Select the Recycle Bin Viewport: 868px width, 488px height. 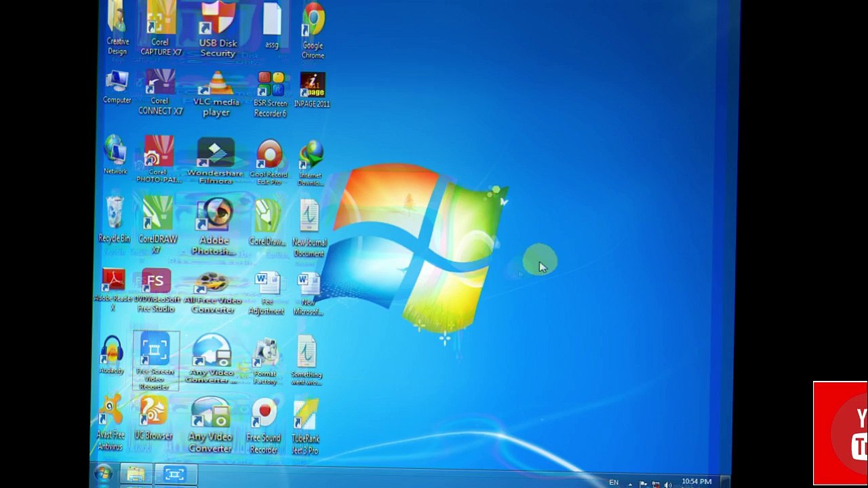click(114, 220)
